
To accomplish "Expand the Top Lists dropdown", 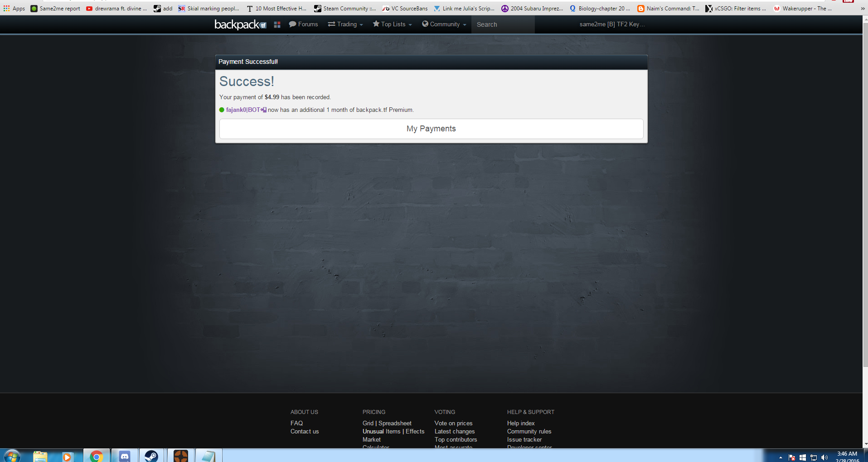I will coord(392,24).
